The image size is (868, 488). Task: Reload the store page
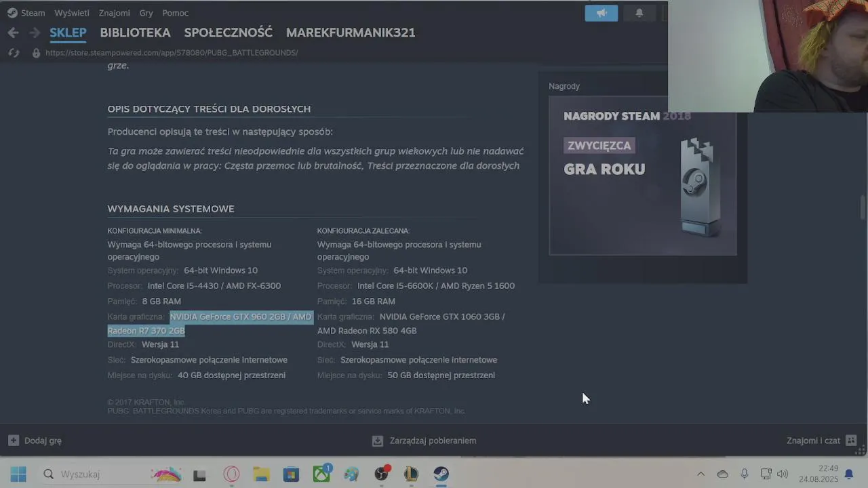click(13, 53)
